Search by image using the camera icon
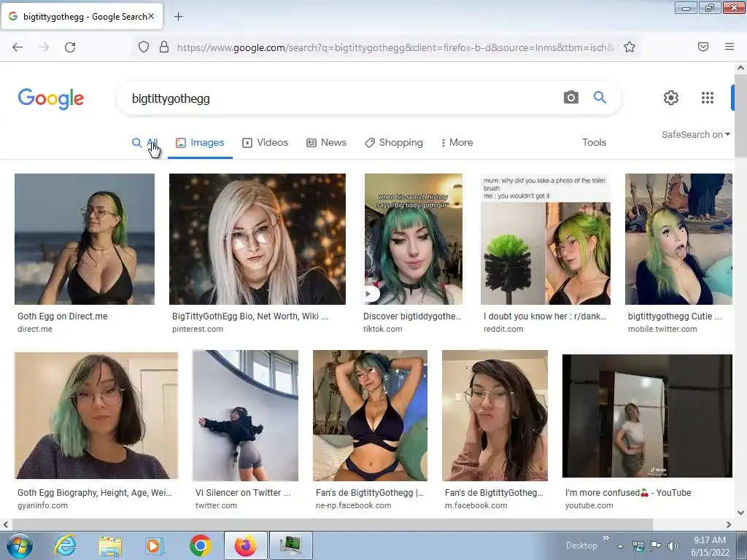 (x=570, y=98)
